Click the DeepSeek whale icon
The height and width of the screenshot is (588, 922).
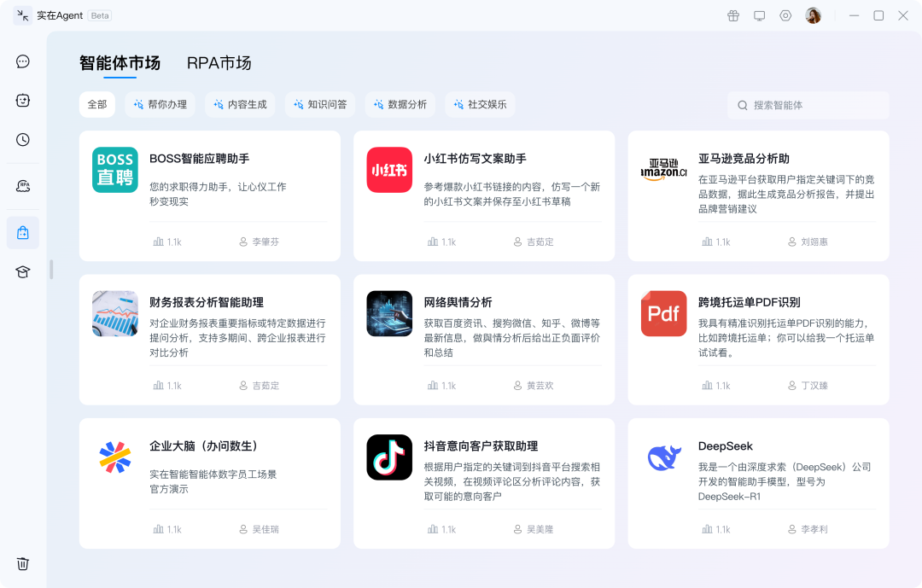click(x=663, y=457)
